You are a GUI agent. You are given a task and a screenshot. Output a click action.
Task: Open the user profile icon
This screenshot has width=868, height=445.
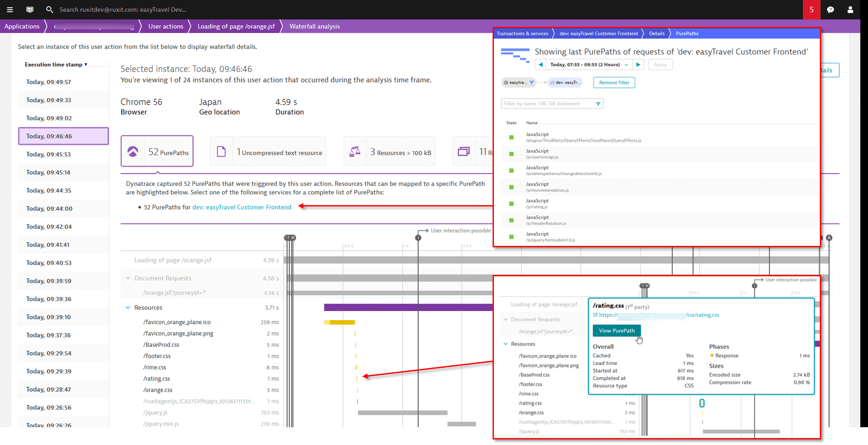click(850, 10)
